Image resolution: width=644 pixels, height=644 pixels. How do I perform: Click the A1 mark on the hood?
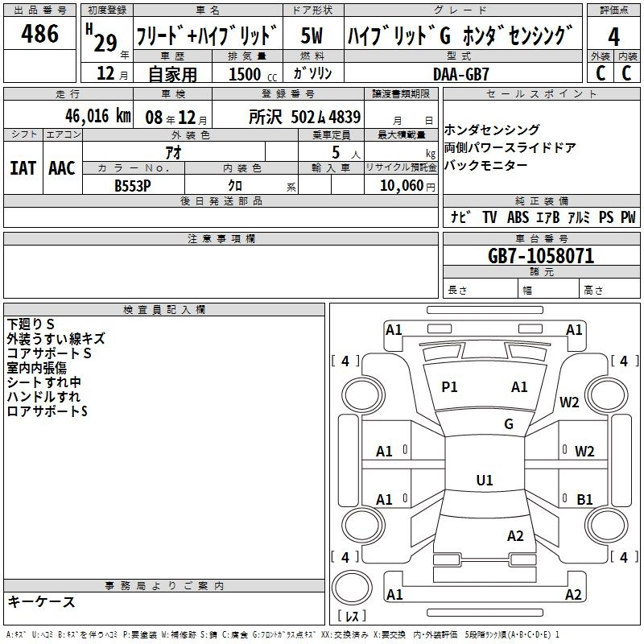point(519,387)
